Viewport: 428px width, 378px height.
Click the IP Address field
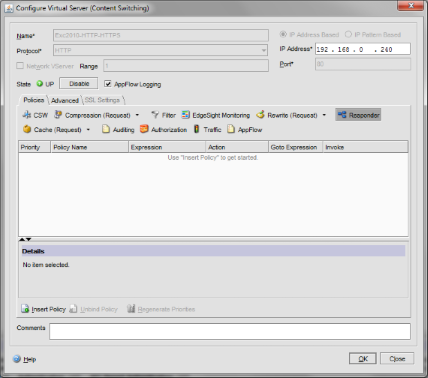[x=363, y=49]
